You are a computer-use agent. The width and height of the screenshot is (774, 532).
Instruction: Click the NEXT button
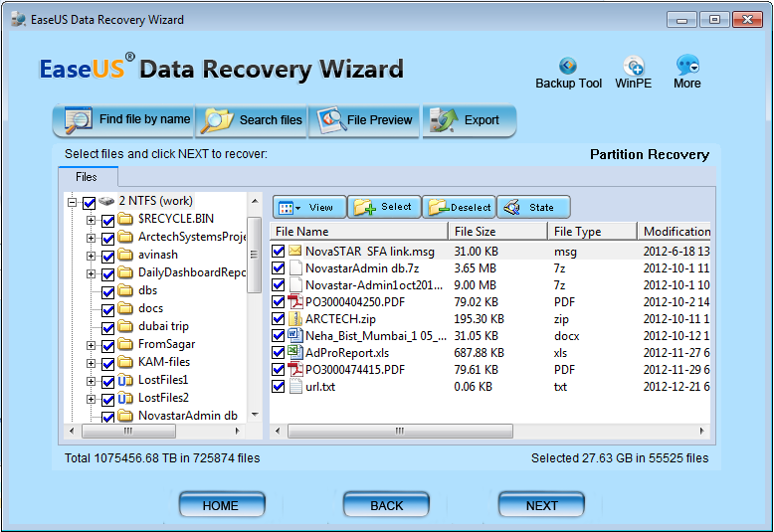541,505
